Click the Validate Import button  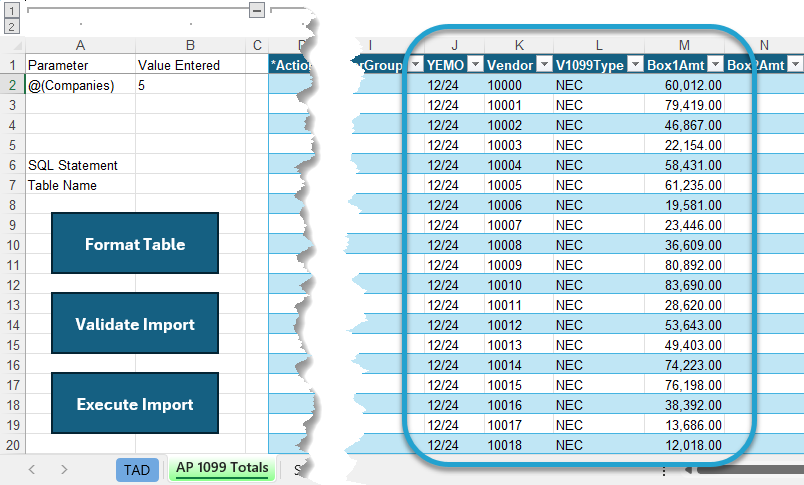[x=135, y=323]
